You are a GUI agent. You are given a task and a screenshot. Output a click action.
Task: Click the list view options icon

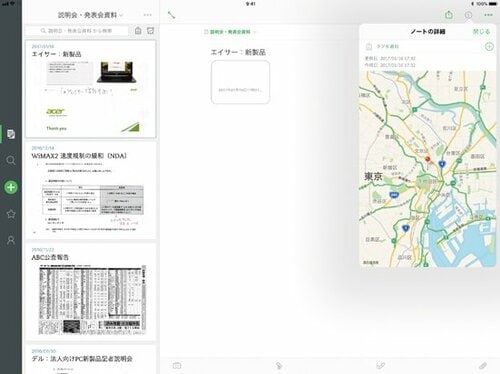(x=151, y=31)
